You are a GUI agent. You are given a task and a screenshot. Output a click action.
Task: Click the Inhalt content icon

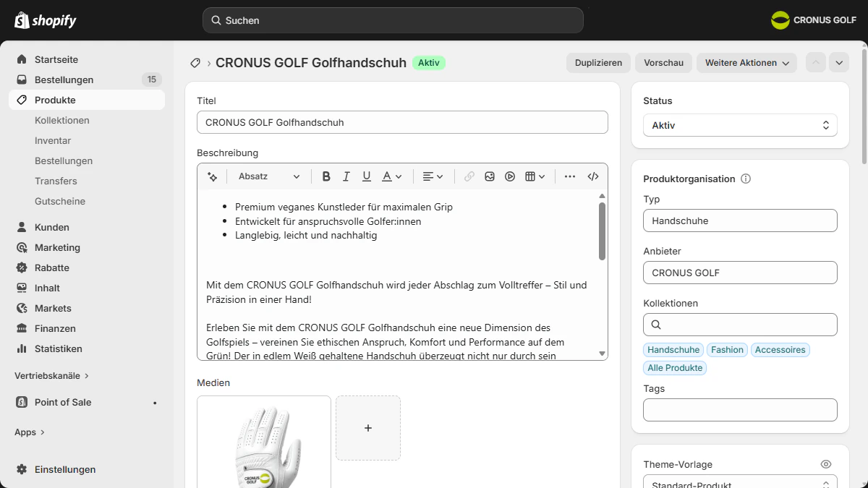[x=22, y=288]
